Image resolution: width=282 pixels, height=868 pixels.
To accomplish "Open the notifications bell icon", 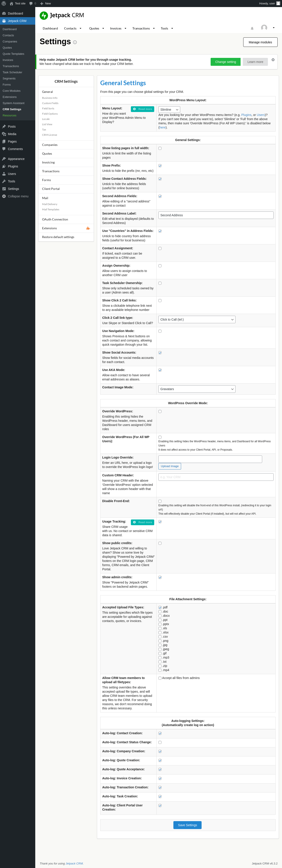I will [252, 29].
